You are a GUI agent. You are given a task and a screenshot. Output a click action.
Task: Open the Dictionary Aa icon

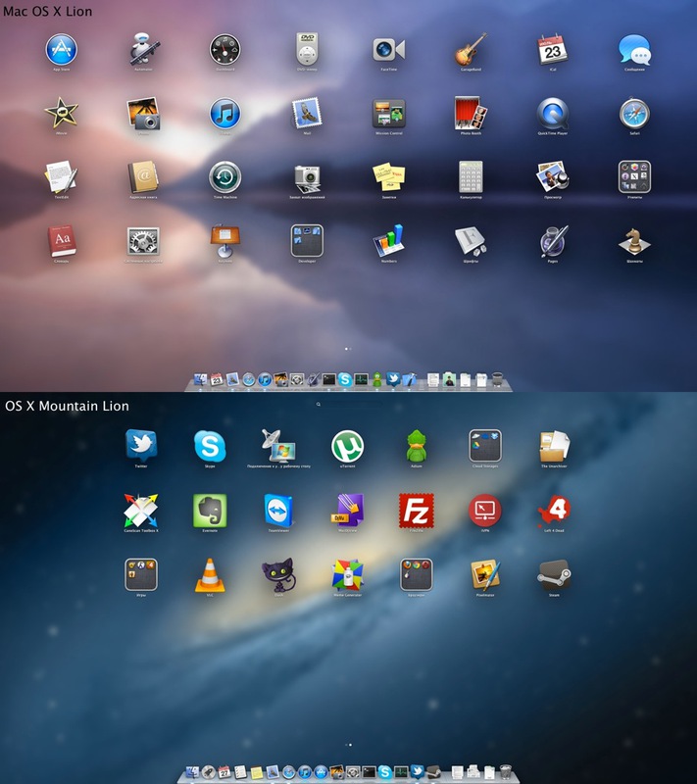coord(61,241)
